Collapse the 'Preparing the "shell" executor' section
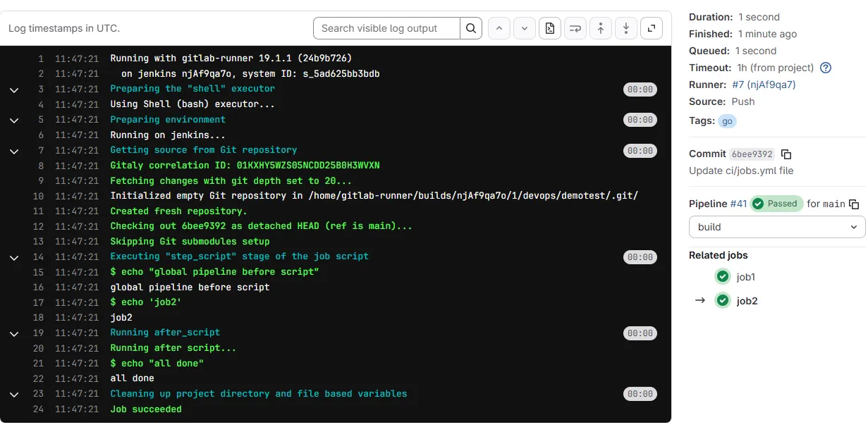This screenshot has height=439, width=868. click(13, 89)
